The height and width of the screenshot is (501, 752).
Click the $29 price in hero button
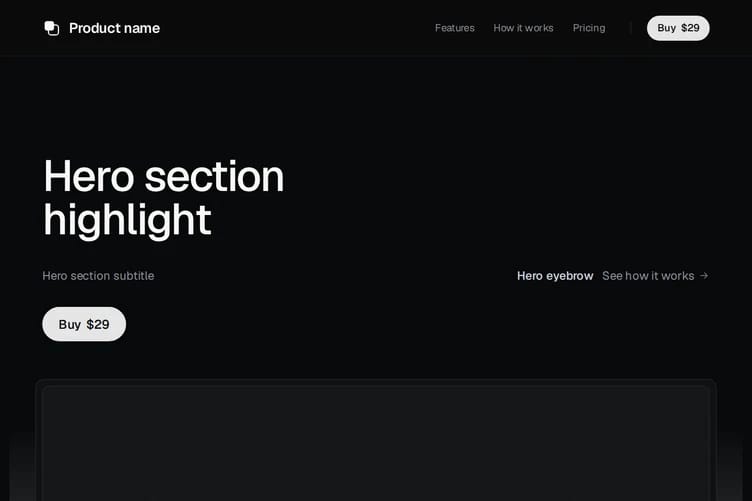click(98, 325)
